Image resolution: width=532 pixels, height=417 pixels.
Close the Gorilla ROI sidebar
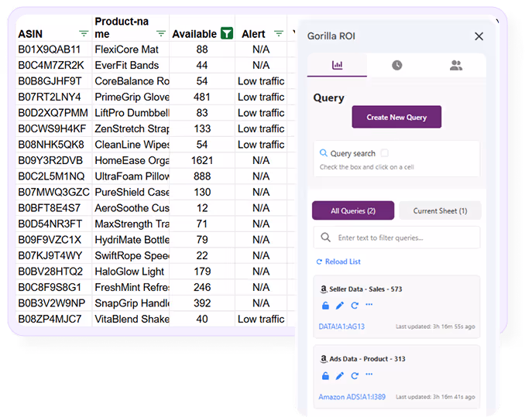(x=479, y=36)
